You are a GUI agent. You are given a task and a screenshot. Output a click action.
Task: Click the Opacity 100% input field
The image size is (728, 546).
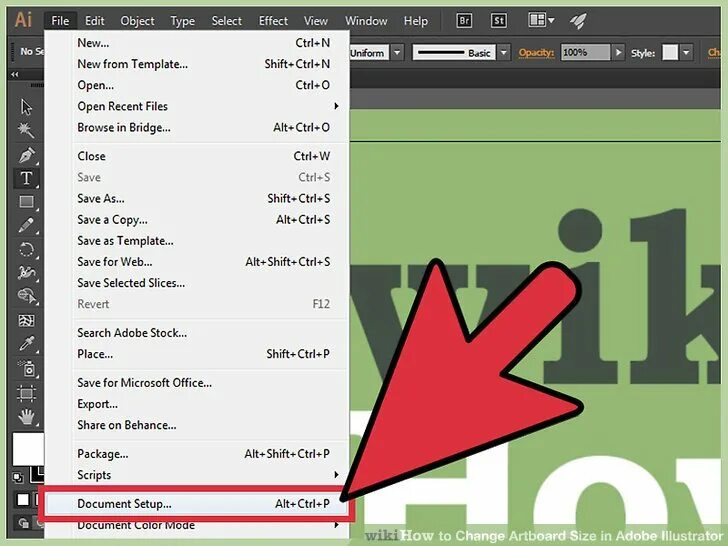[585, 52]
